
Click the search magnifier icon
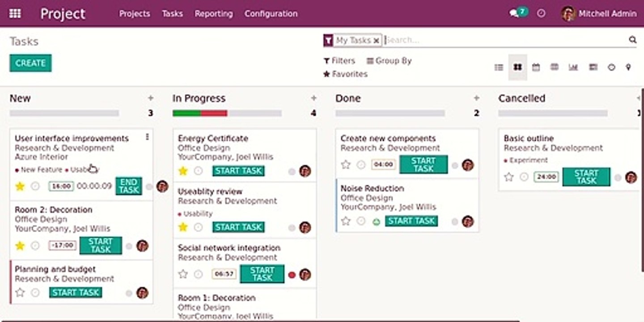(x=632, y=40)
